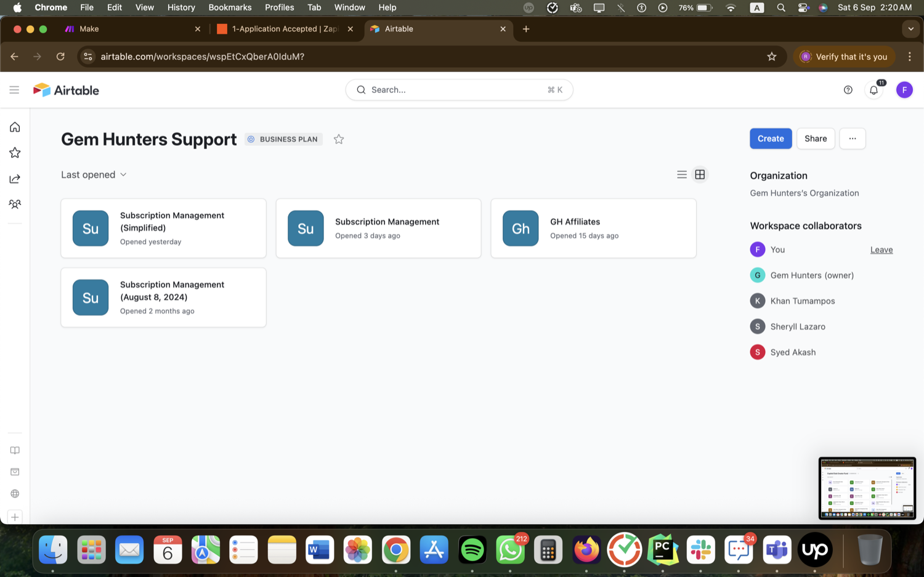This screenshot has height=577, width=924.
Task: Click Gem Hunters's Organization text
Action: (804, 193)
